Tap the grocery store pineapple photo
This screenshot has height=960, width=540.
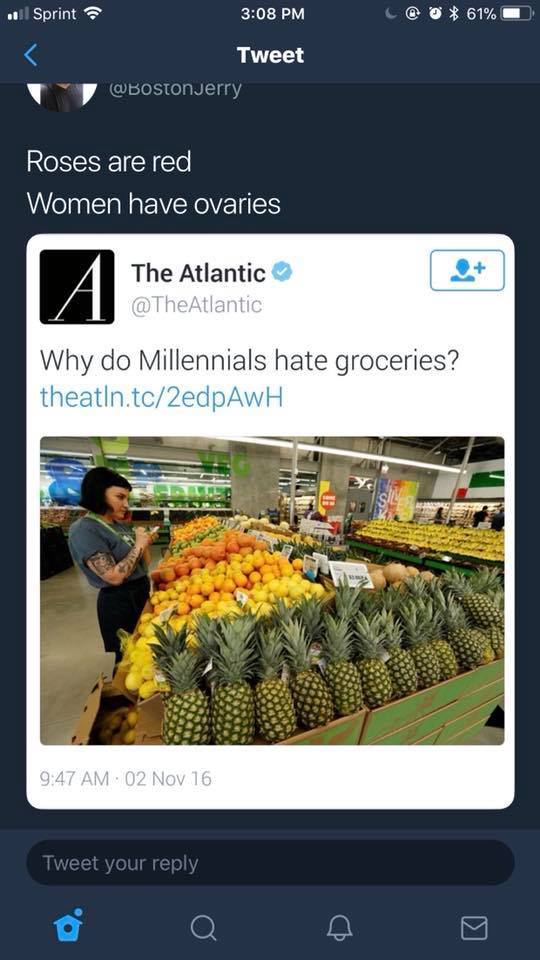272,590
